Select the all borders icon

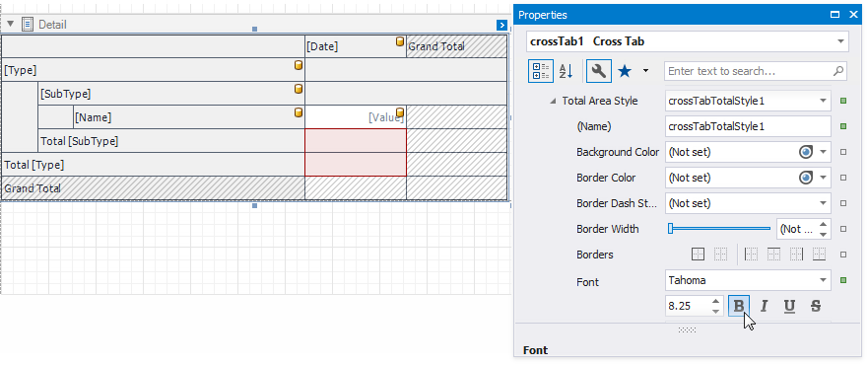coord(699,255)
